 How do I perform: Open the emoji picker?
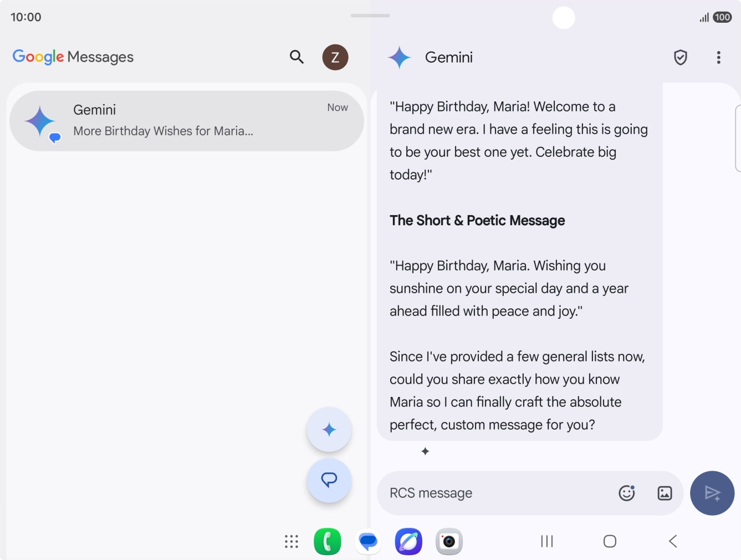pos(627,493)
